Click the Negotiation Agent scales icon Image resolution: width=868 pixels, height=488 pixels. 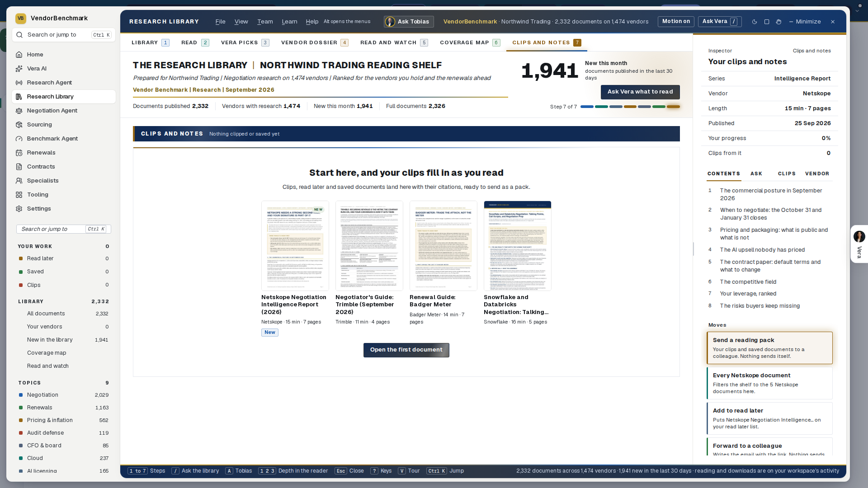(x=19, y=111)
